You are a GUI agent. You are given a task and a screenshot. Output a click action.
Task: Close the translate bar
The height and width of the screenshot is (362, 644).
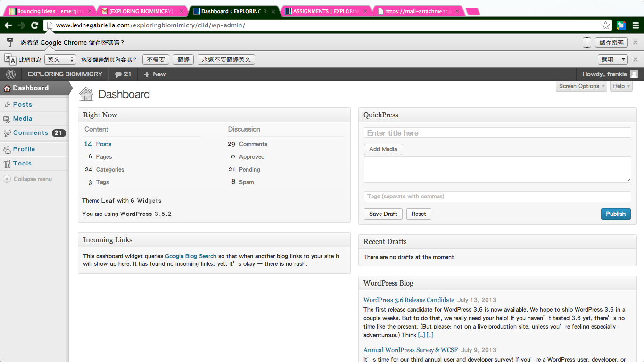coord(636,59)
